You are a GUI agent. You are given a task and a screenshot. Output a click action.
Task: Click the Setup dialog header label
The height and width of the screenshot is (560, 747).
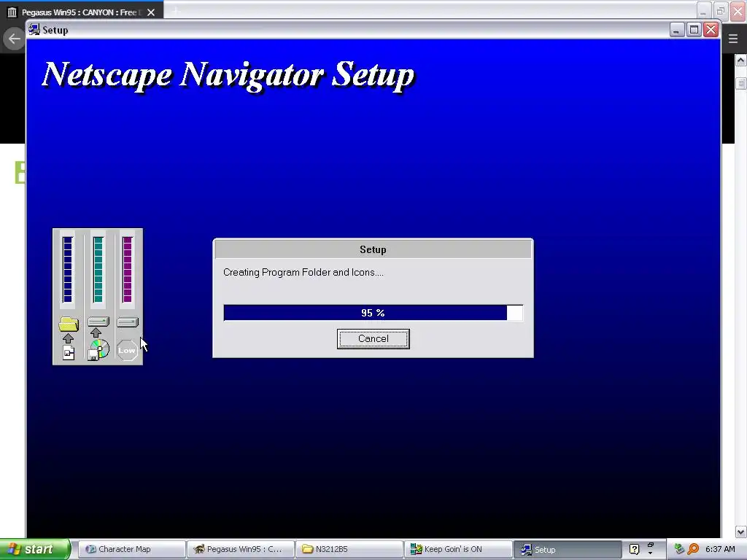click(373, 249)
